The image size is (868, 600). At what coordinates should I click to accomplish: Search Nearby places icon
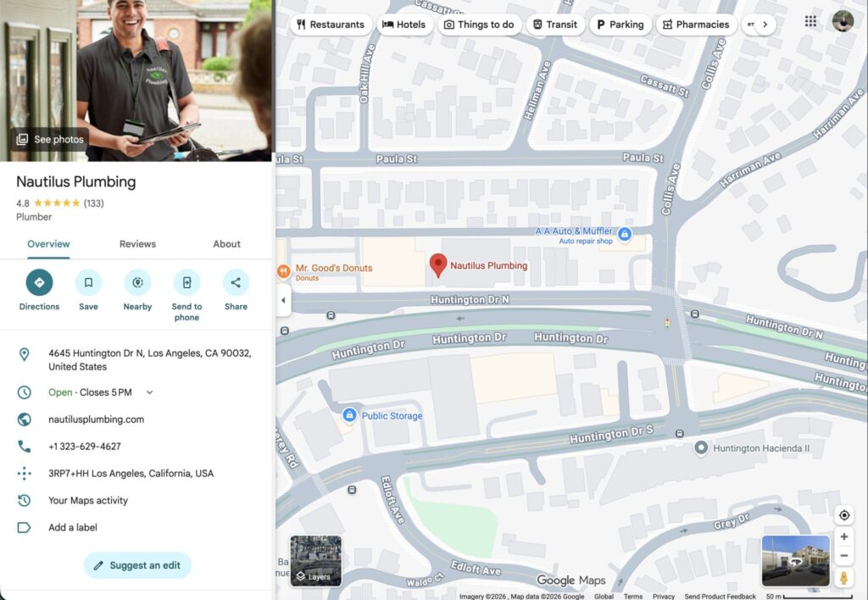(x=137, y=283)
